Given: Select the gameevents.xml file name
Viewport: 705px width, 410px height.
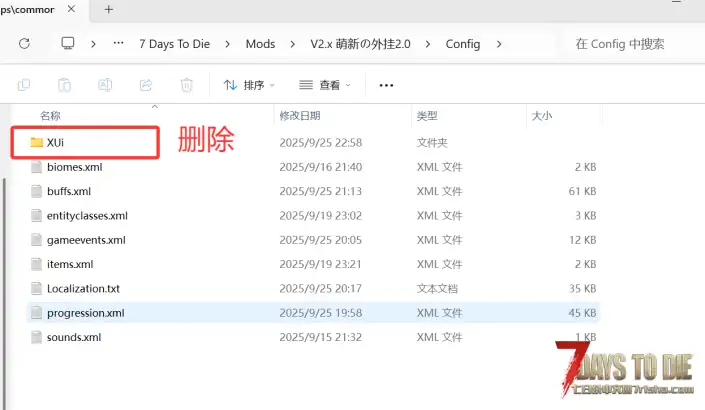Looking at the screenshot, I should point(86,240).
